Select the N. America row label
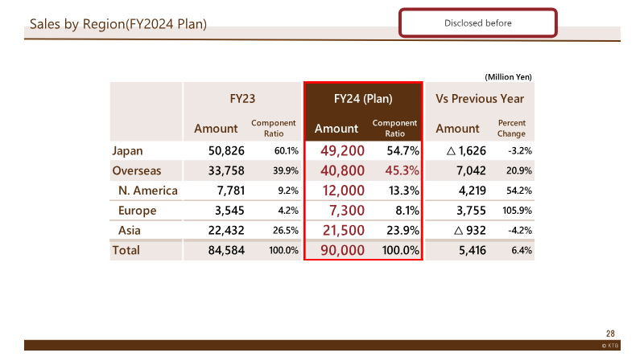The width and height of the screenshot is (644, 361). [148, 191]
